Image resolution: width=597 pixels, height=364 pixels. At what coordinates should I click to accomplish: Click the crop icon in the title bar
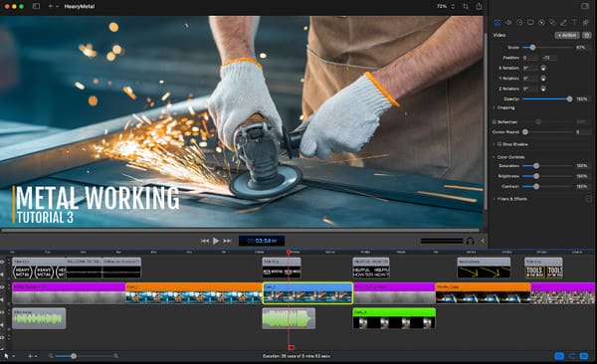pyautogui.click(x=466, y=6)
